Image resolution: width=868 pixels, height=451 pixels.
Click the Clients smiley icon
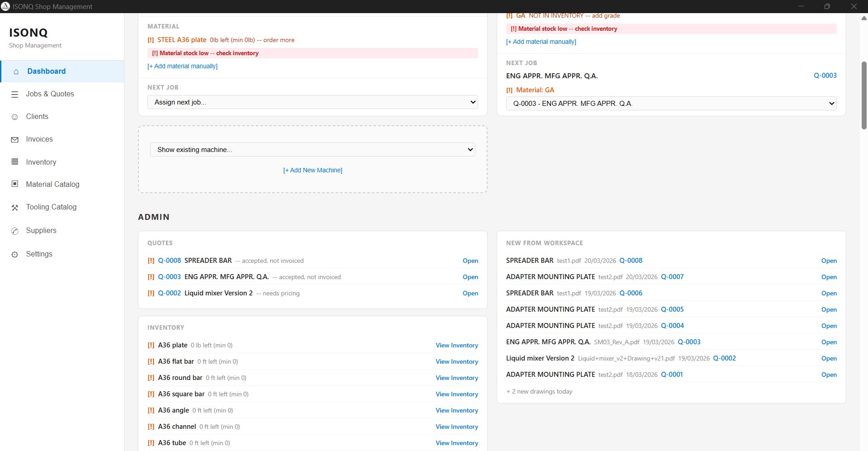coord(15,117)
